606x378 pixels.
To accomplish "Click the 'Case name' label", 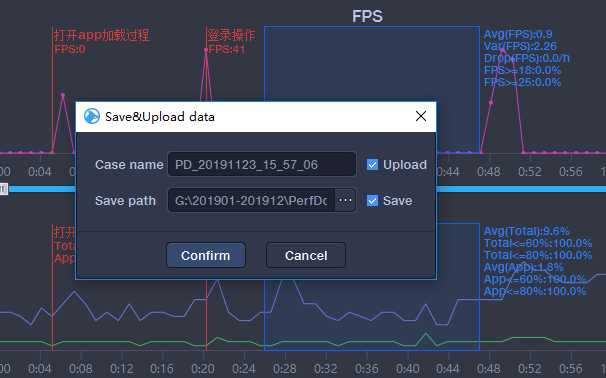I will (129, 165).
